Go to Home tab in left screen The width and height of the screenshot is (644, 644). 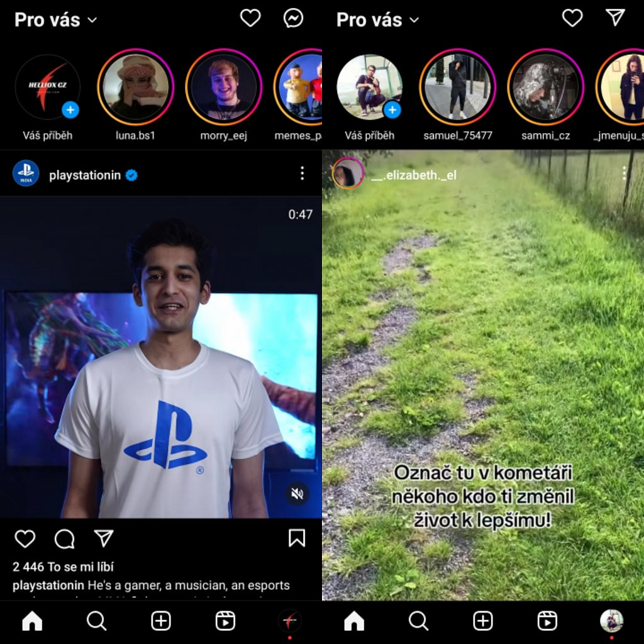[x=32, y=621]
